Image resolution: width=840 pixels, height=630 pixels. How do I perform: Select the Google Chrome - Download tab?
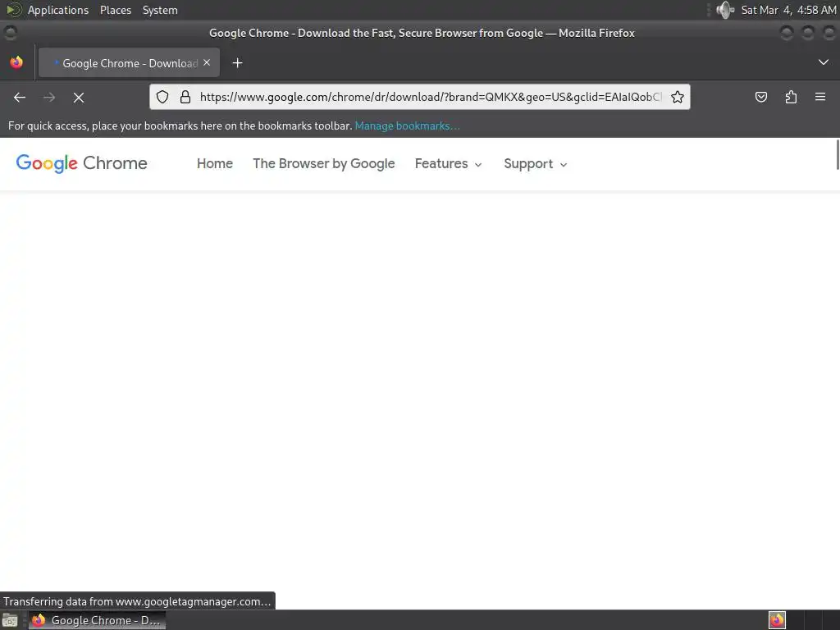129,62
